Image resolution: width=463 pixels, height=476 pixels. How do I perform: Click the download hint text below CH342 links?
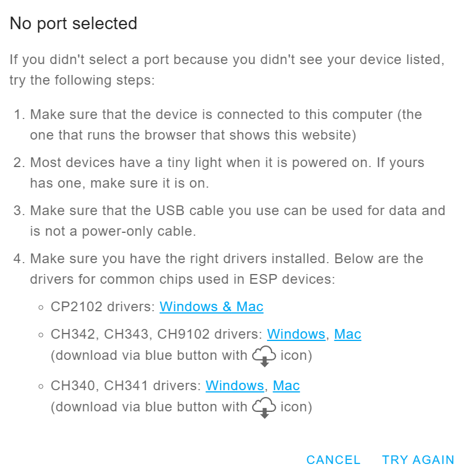pos(149,356)
